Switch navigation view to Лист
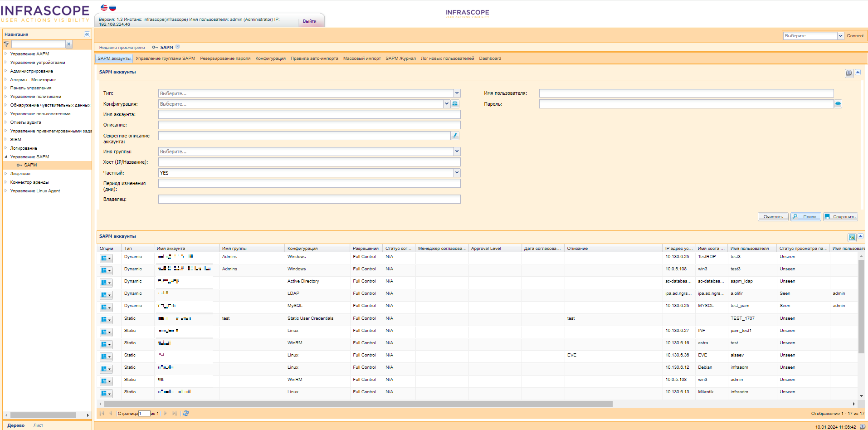Screen dimensions: 868x430 38,425
